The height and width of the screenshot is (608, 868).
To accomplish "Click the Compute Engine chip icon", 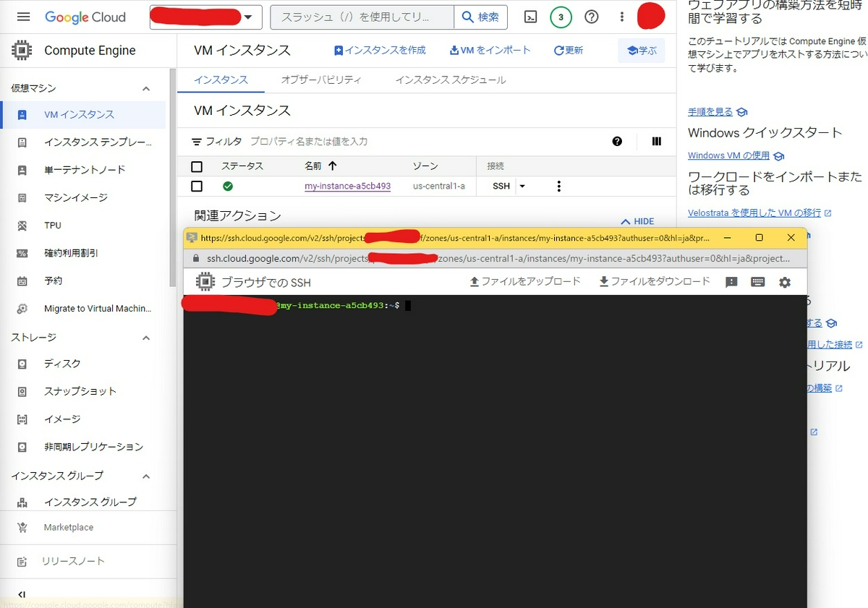I will [x=22, y=51].
